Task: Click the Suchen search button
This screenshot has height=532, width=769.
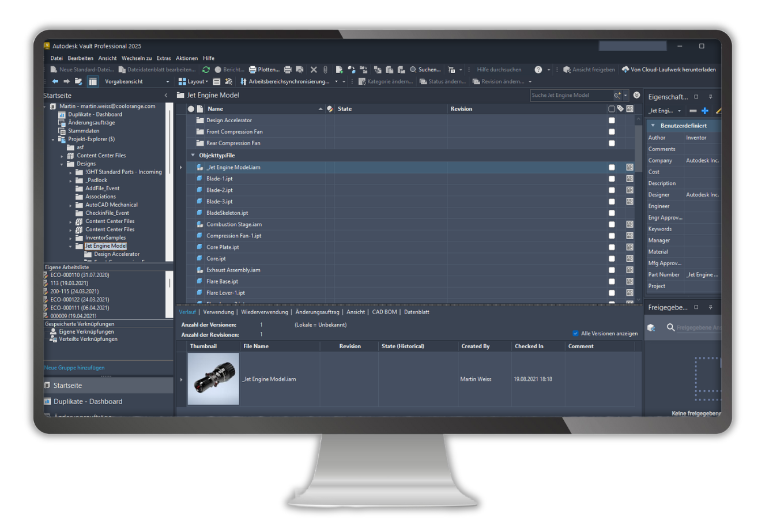Action: pyautogui.click(x=425, y=70)
